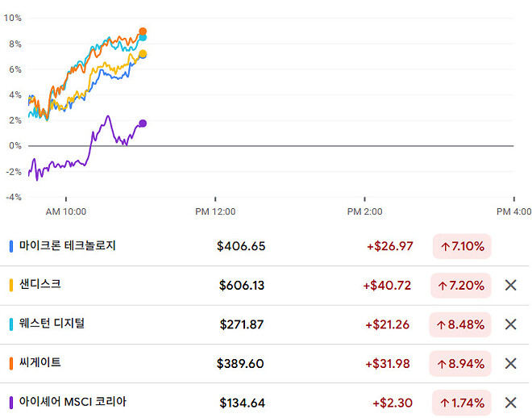Open the 씨게이트 stock name
The height and width of the screenshot is (418, 532).
pos(40,362)
